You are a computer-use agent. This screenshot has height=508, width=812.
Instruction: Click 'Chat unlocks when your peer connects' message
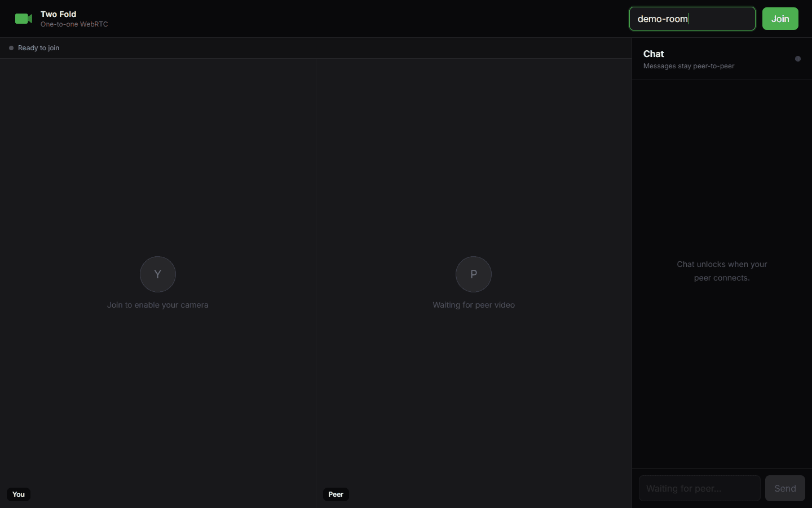(x=722, y=271)
